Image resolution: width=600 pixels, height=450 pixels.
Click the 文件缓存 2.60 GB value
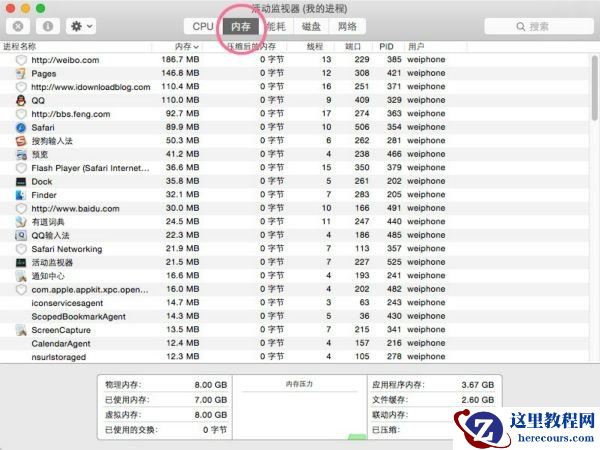click(x=478, y=400)
